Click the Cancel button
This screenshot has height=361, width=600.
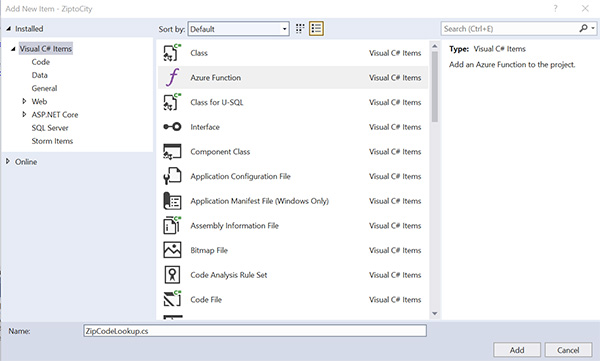coord(568,350)
